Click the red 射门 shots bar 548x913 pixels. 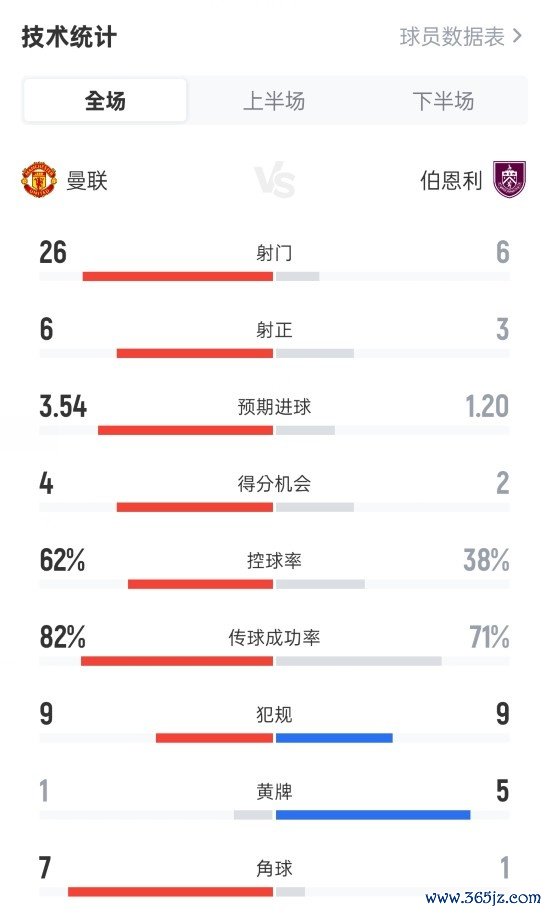(178, 277)
